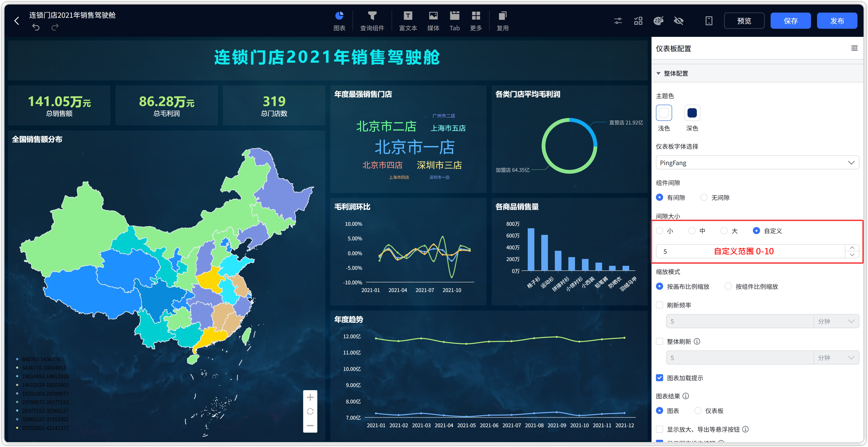Open the 刷新频率 分钟 unit dropdown
Image resolution: width=868 pixels, height=447 pixels.
tap(837, 321)
